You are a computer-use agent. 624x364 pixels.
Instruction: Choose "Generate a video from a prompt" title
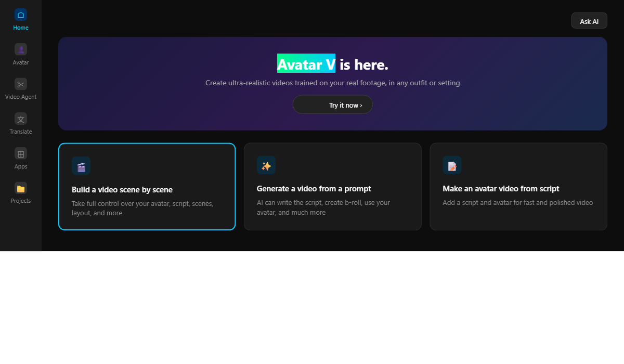tap(314, 189)
